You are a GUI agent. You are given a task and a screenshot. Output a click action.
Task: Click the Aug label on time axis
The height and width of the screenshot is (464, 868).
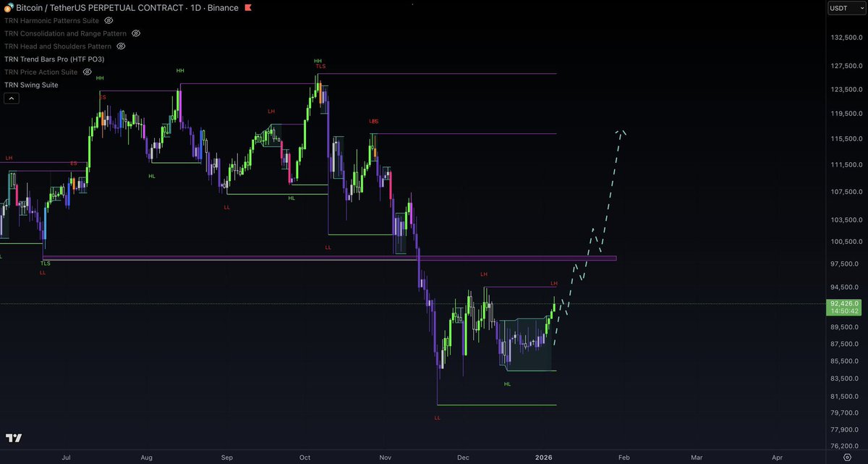[147, 457]
